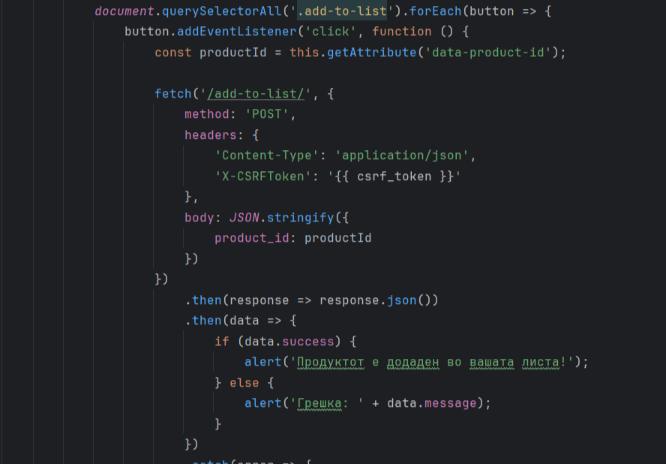Click the 'X-CSRFToken' header key
The height and width of the screenshot is (464, 666).
260,176
